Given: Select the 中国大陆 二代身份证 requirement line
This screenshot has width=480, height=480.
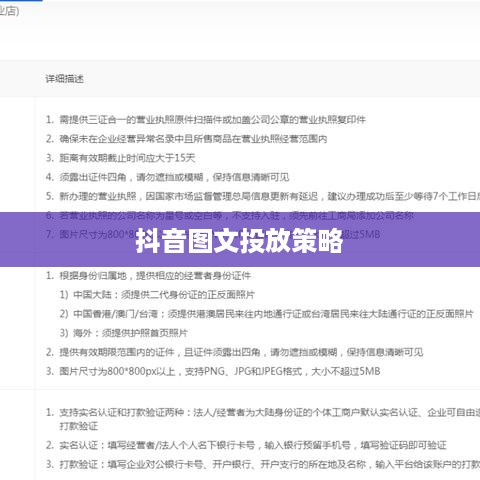Looking at the screenshot, I should [157, 295].
